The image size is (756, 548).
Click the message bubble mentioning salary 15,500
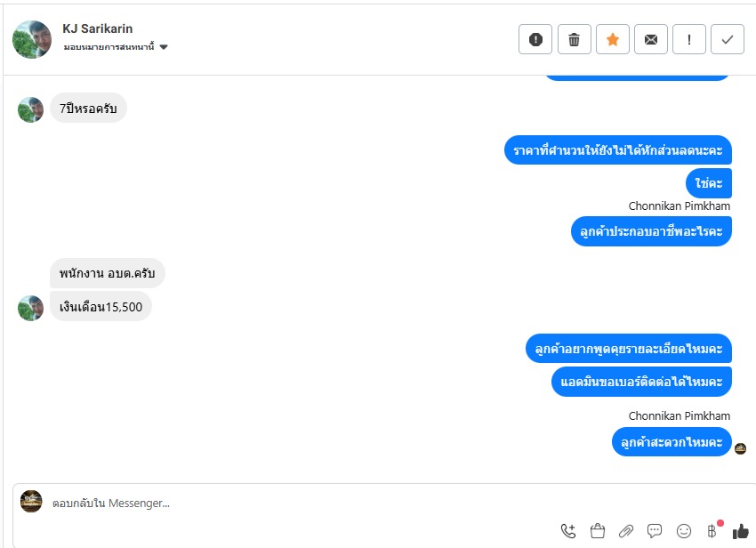[x=101, y=307]
